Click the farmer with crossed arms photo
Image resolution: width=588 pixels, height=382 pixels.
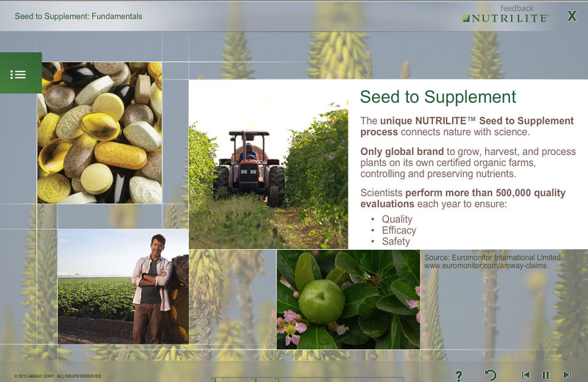123,286
